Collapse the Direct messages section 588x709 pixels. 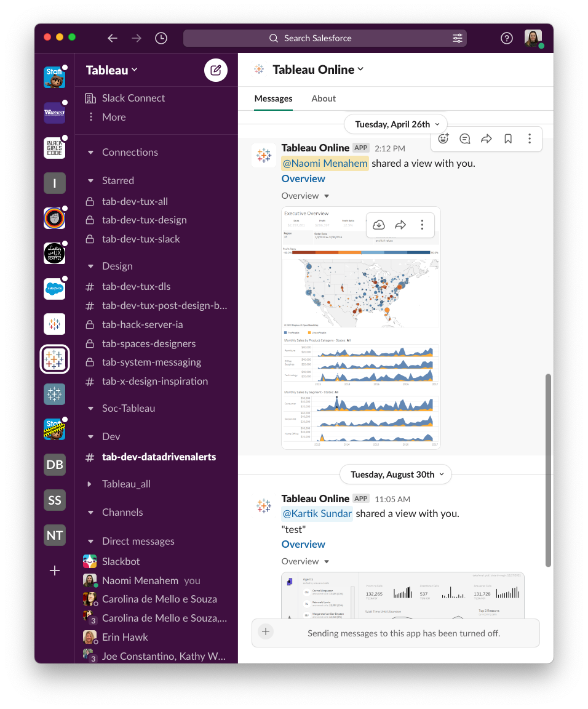click(x=90, y=541)
